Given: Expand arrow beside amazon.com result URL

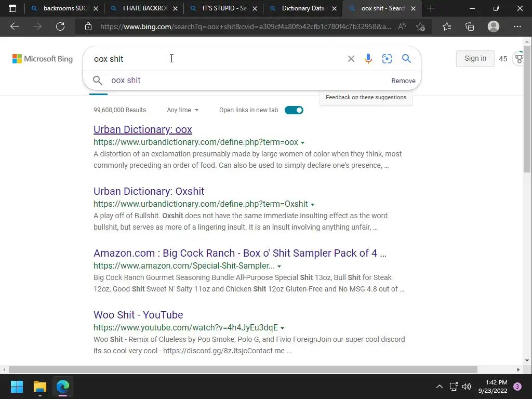Looking at the screenshot, I should pos(279,267).
